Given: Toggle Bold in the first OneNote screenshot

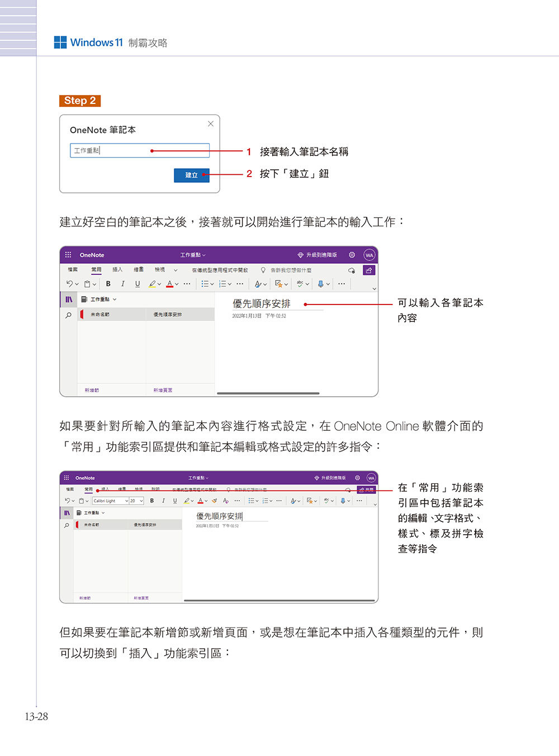Looking at the screenshot, I should click(108, 284).
